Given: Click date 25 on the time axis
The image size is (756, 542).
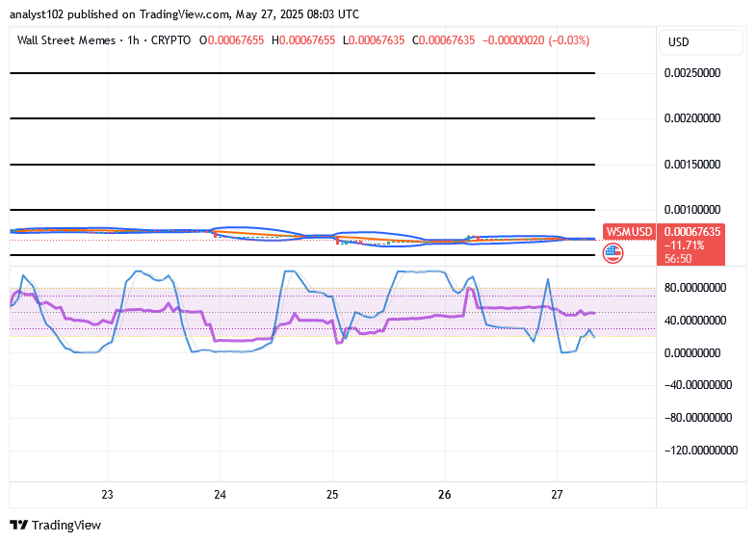Looking at the screenshot, I should [x=332, y=495].
